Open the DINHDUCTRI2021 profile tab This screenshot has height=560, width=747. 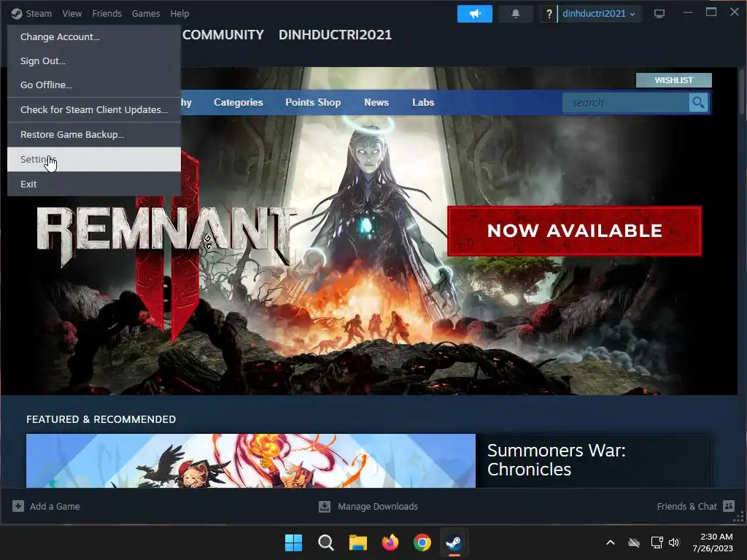click(x=335, y=35)
